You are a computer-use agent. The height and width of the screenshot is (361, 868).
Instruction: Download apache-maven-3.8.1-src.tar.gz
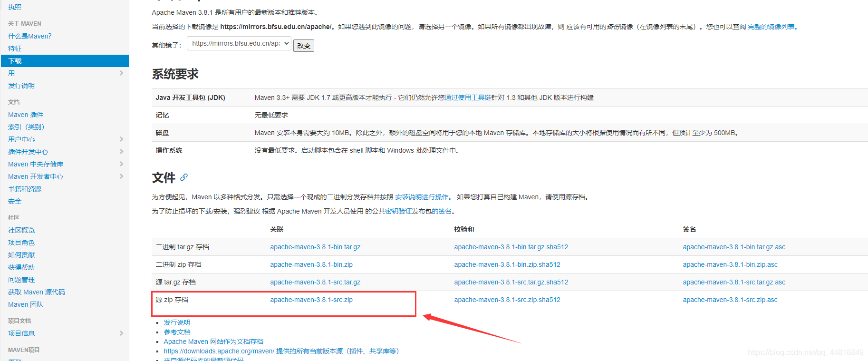tap(315, 282)
